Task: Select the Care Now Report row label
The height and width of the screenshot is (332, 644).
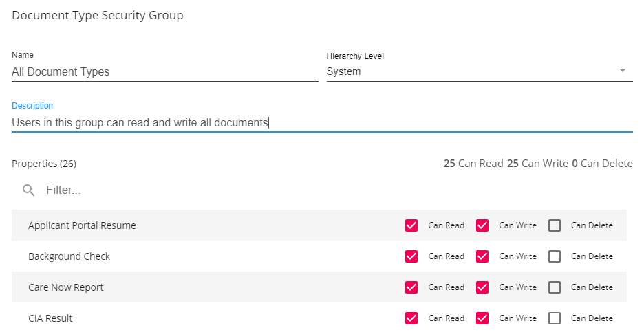Action: [66, 287]
